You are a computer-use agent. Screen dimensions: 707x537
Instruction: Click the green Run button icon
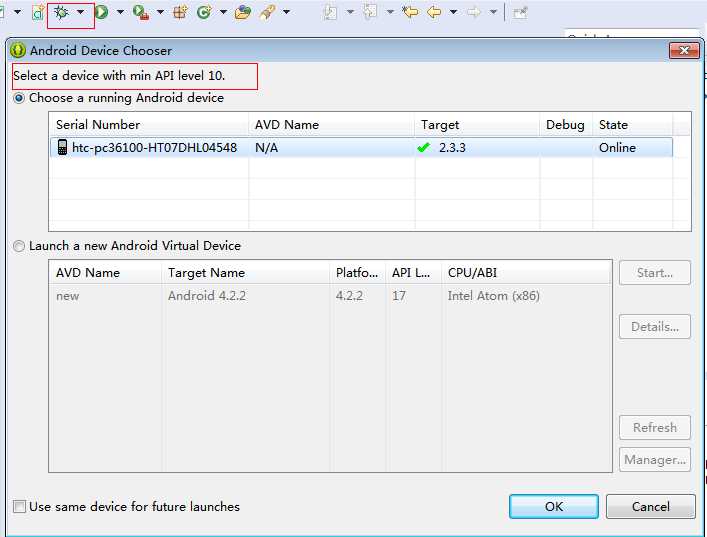pyautogui.click(x=102, y=12)
